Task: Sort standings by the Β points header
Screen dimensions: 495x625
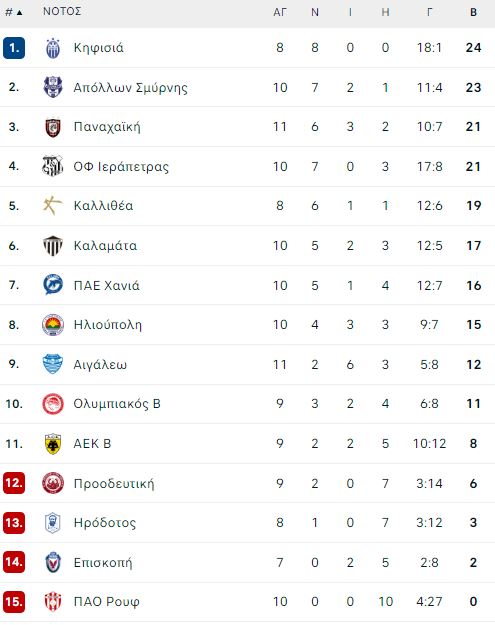Action: (473, 12)
